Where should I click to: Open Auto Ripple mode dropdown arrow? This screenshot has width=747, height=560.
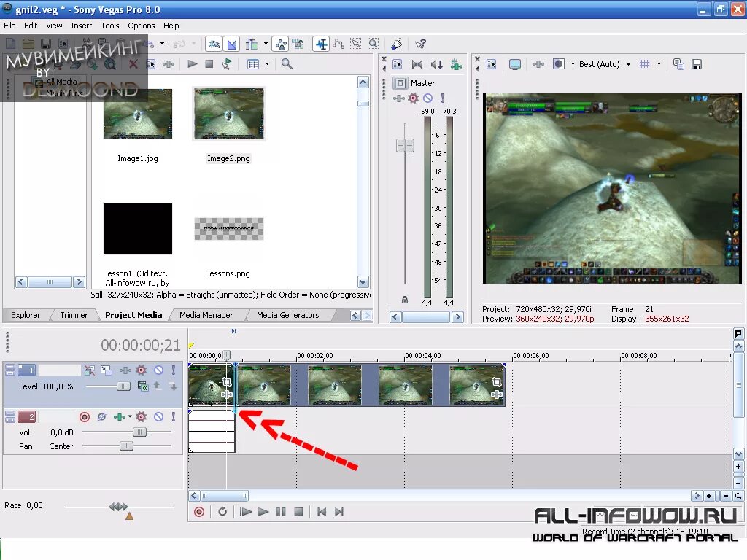(x=266, y=44)
